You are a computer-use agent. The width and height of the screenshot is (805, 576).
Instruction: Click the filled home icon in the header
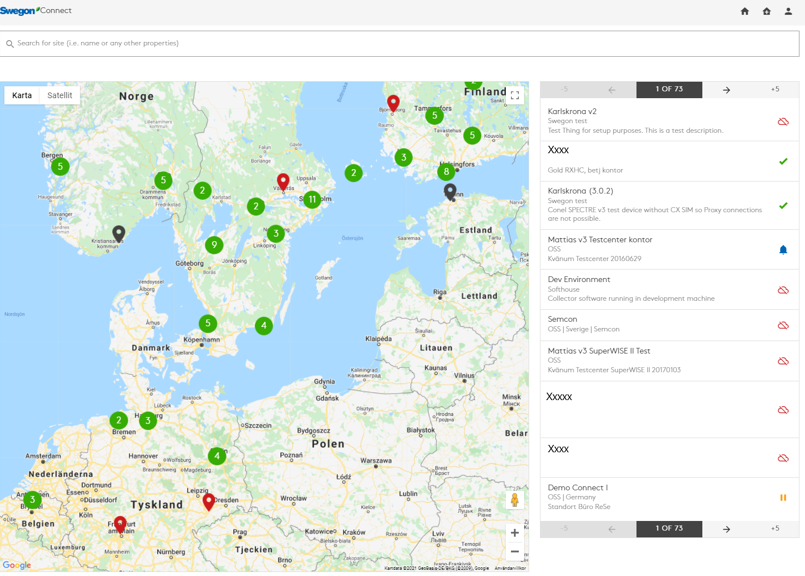tap(744, 11)
